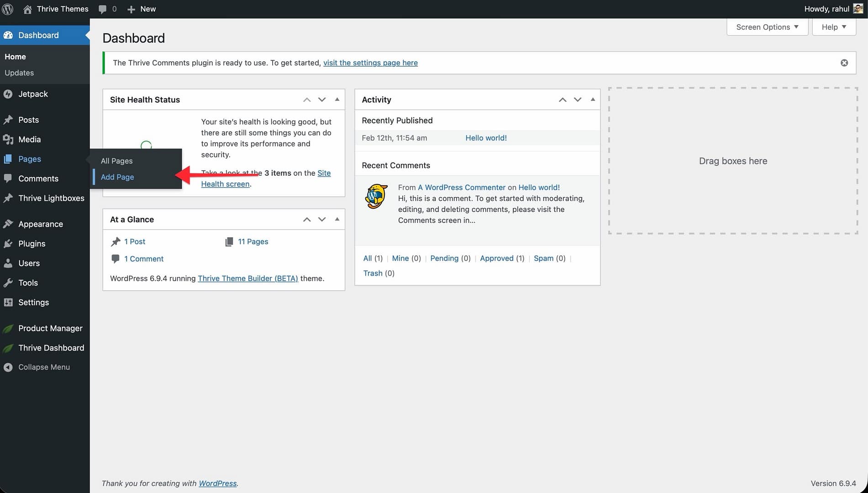Choose All Pages in the flyout menu
The image size is (868, 493).
[116, 161]
